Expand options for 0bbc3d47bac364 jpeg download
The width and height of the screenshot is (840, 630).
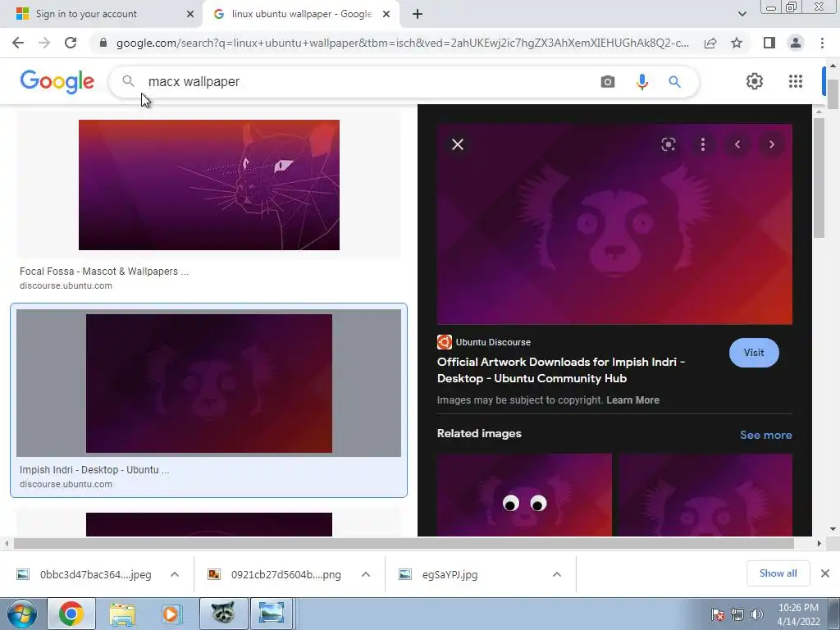tap(175, 574)
